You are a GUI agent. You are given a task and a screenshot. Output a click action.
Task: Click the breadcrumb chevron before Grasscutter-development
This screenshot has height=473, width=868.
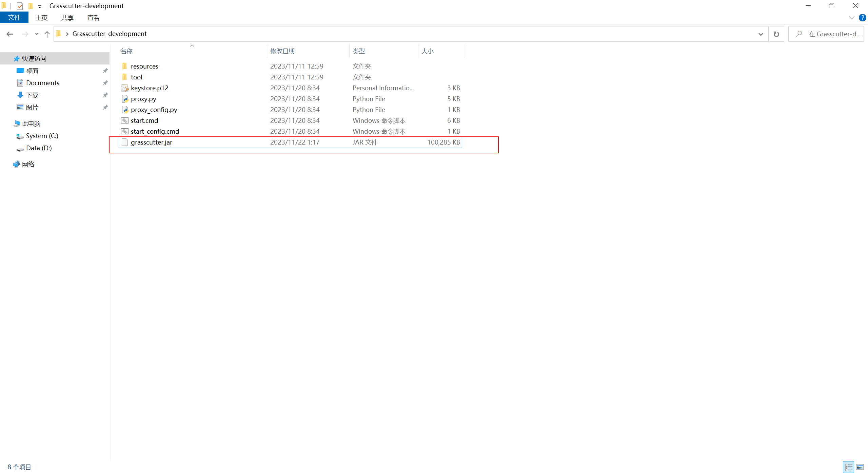pos(67,34)
